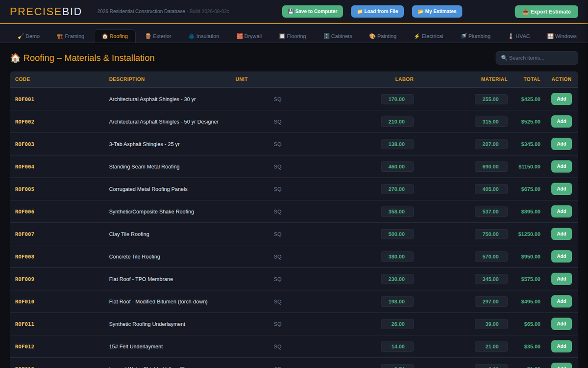
Task: Click the Export Estimate button
Action: tap(546, 12)
